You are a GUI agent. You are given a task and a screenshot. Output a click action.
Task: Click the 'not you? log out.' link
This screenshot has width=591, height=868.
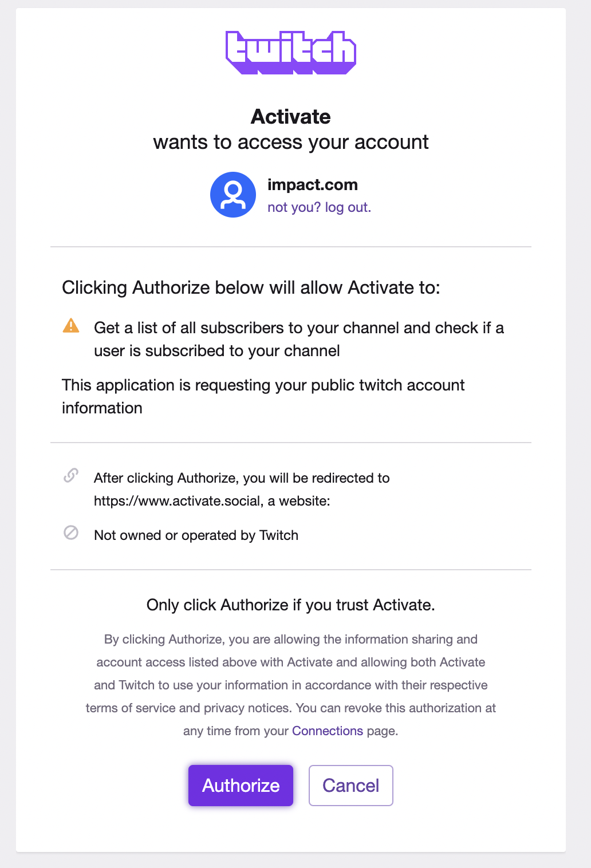(x=319, y=207)
